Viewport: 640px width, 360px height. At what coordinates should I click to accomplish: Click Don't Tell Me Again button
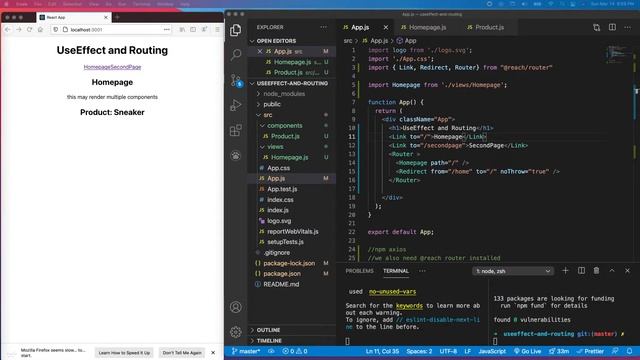point(182,353)
